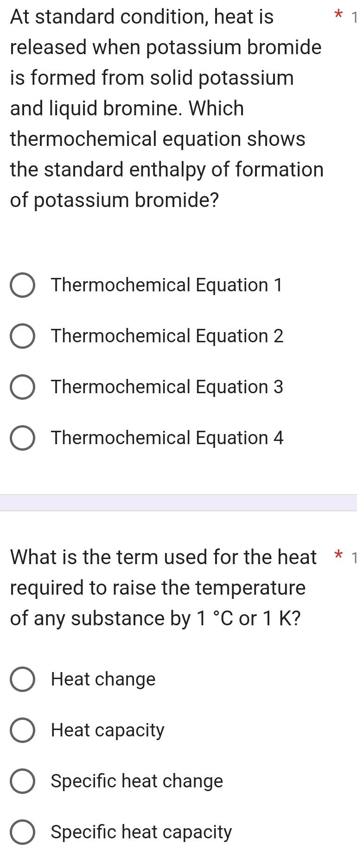Click the red asterisk on the heat term question

339,556
